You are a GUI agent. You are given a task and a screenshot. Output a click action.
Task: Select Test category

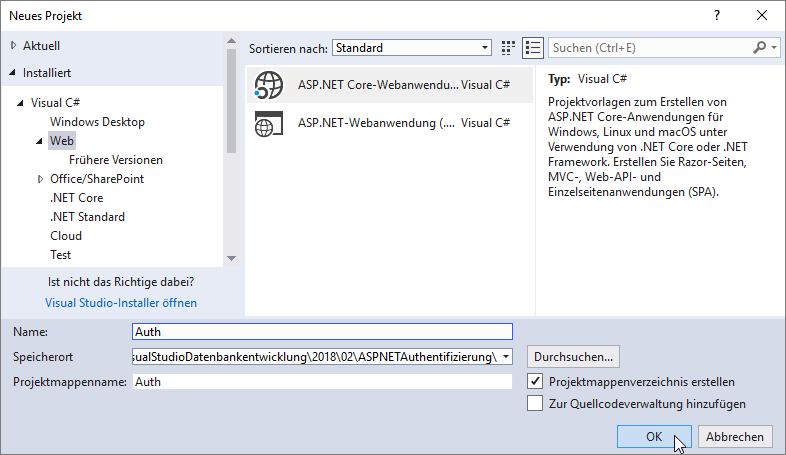click(61, 255)
